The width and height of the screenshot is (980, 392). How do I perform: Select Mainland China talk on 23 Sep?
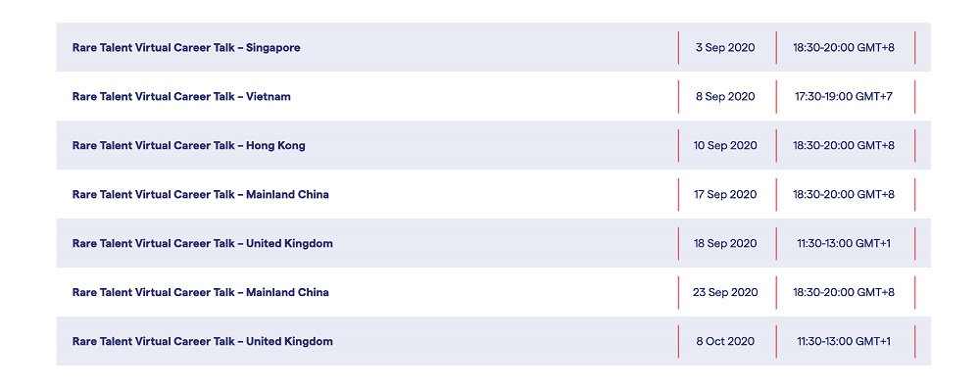point(201,292)
